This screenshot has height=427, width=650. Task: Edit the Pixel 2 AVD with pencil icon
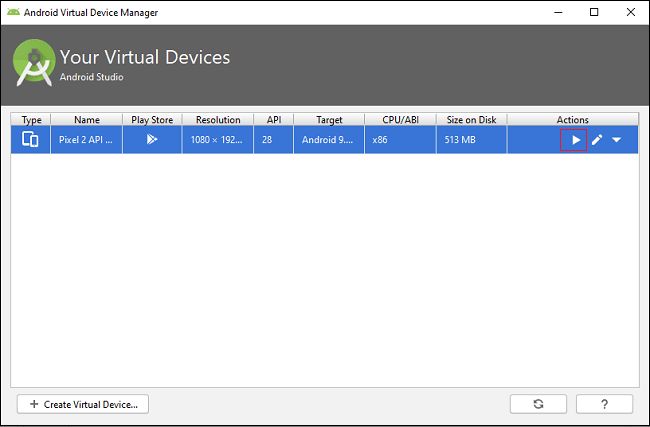click(597, 140)
